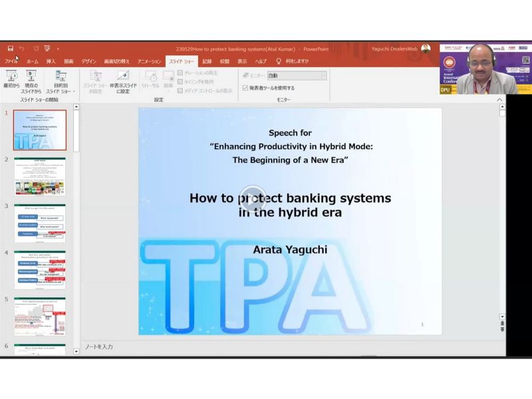Click the Undo arrow icon
The image size is (532, 399).
(22, 49)
